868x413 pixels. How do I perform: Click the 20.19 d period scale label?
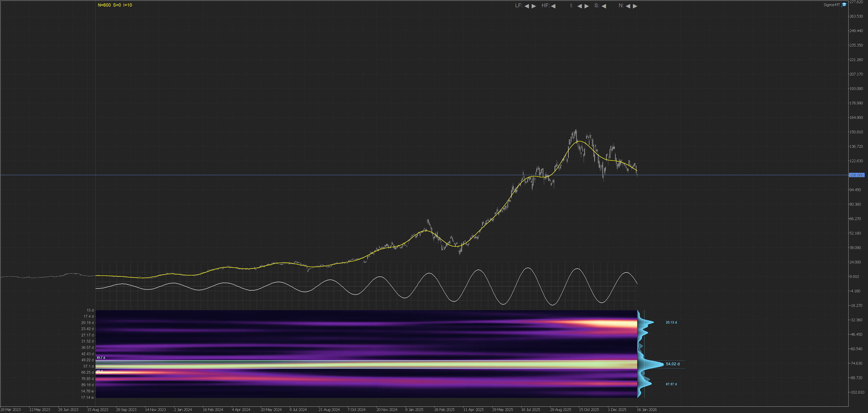(x=87, y=323)
